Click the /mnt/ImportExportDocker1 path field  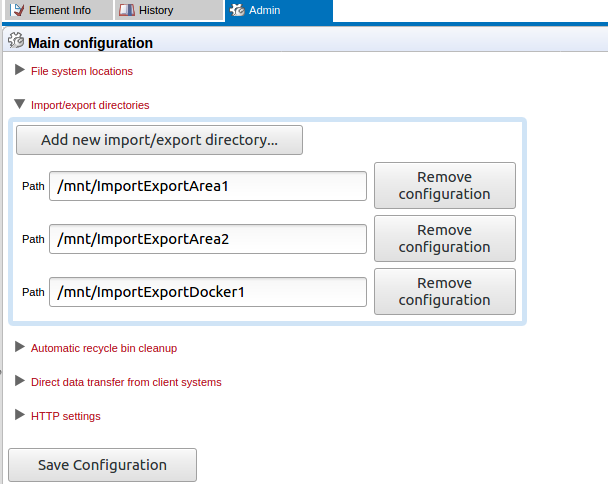click(x=208, y=292)
